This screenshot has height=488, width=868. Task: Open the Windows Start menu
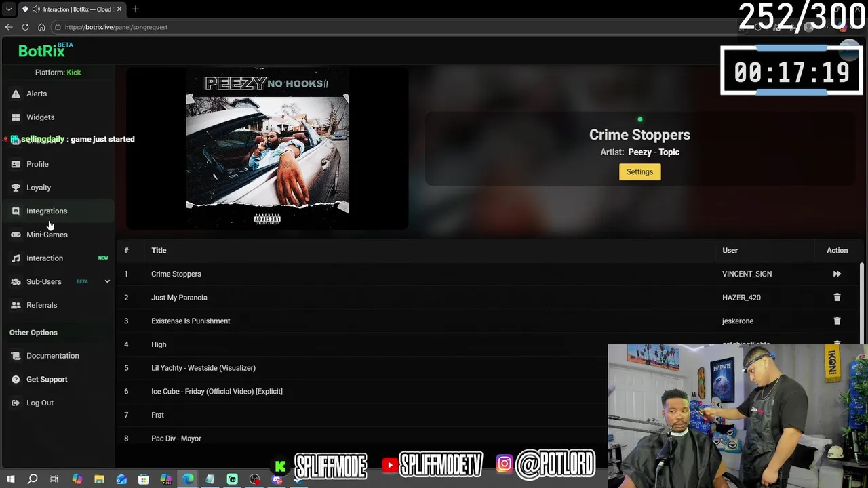click(10, 479)
